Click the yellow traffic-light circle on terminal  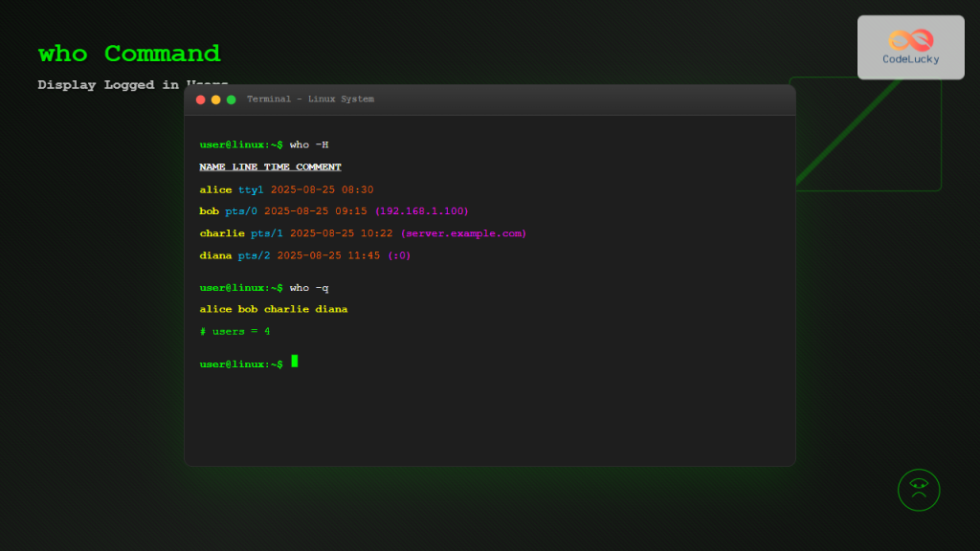tap(215, 99)
